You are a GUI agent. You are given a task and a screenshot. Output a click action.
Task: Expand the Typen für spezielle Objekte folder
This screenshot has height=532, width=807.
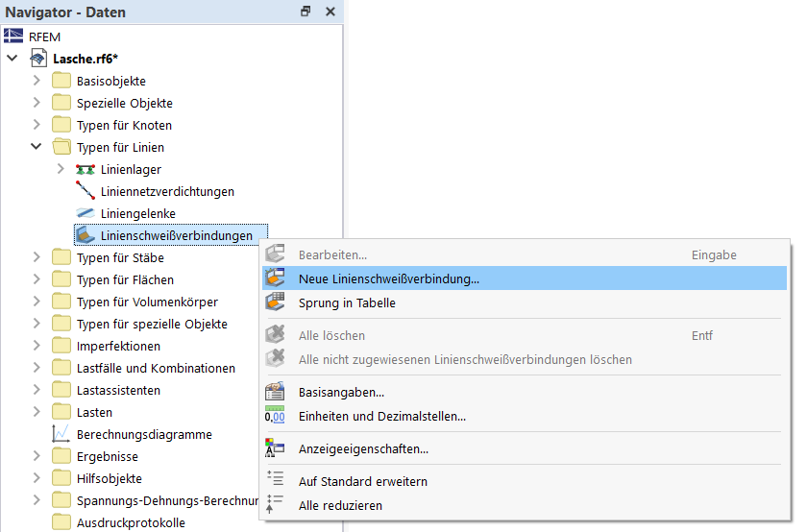pos(37,324)
